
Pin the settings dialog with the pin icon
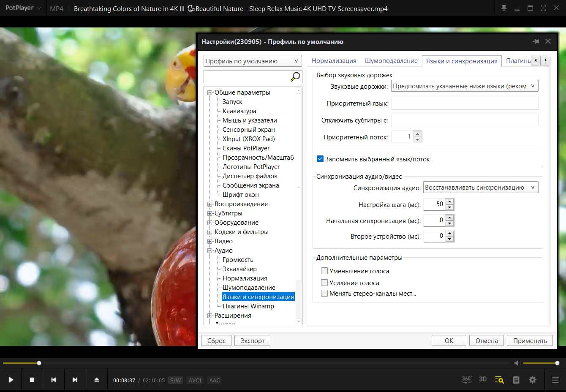(536, 41)
